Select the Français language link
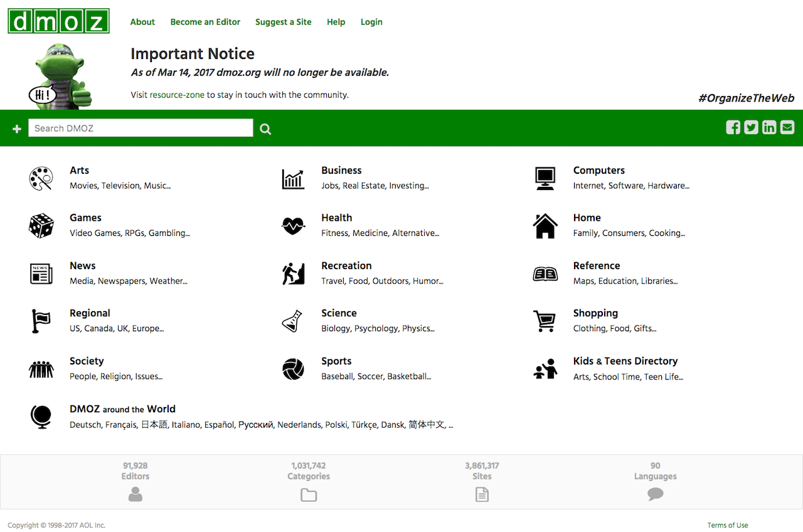Screen dimensions: 803x532 point(120,425)
